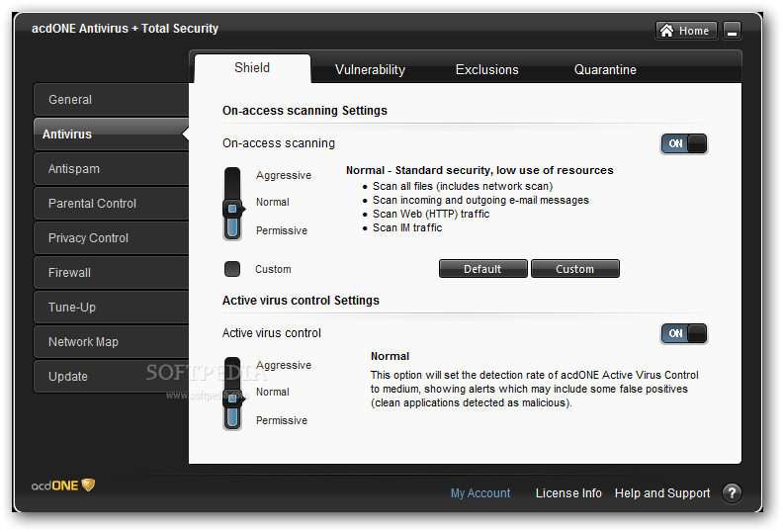The width and height of the screenshot is (783, 532).
Task: Click the Active virus control slider handle
Action: [x=232, y=399]
